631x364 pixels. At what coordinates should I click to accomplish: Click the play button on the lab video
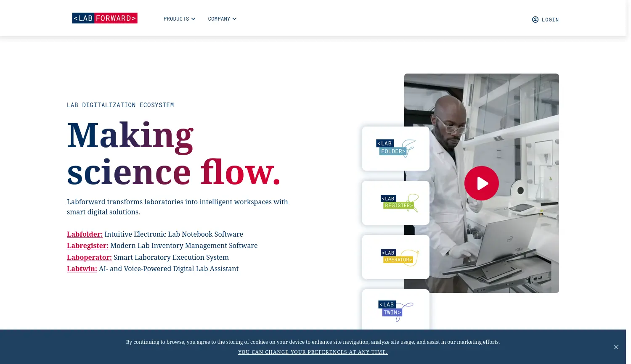click(x=482, y=183)
